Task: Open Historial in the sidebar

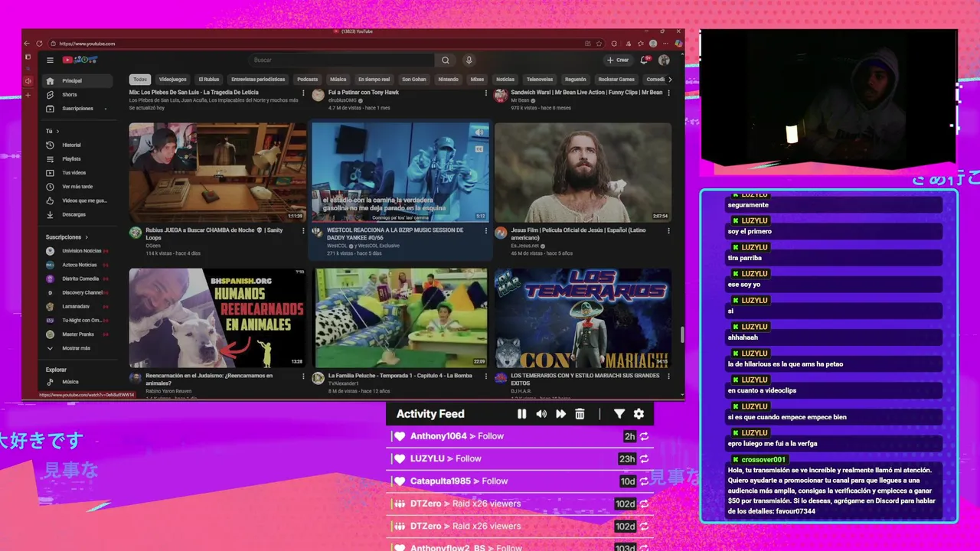Action: click(x=77, y=145)
